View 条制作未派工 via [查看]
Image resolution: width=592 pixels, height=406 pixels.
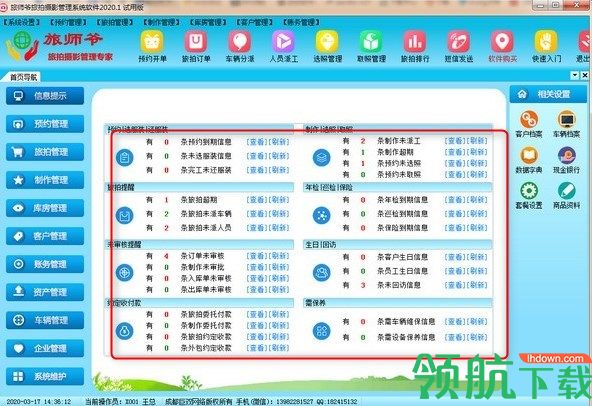pyautogui.click(x=455, y=141)
